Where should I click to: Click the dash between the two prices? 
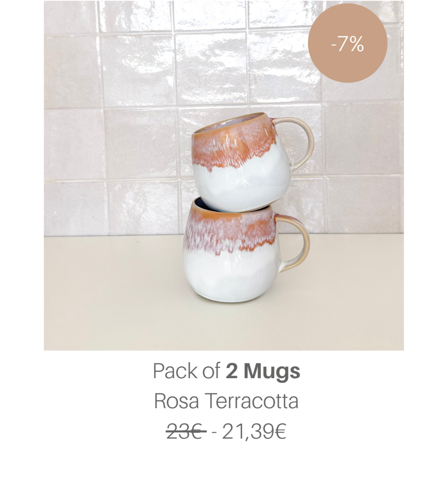(x=214, y=432)
